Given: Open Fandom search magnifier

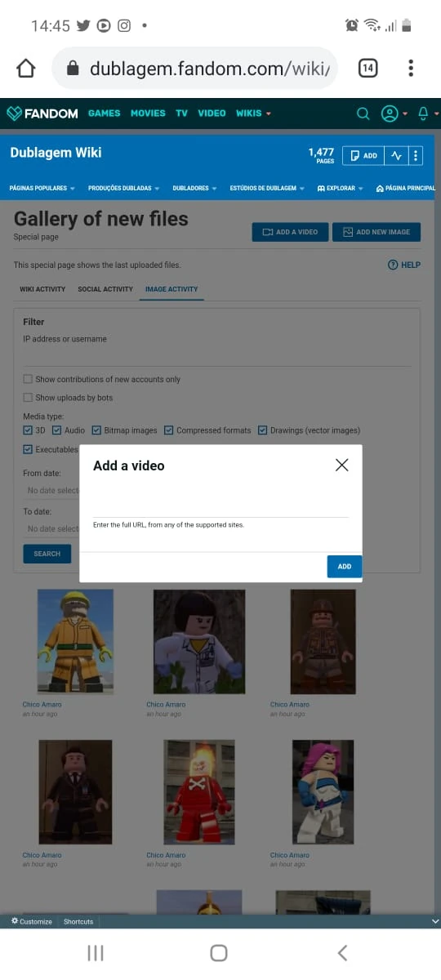Looking at the screenshot, I should [363, 114].
